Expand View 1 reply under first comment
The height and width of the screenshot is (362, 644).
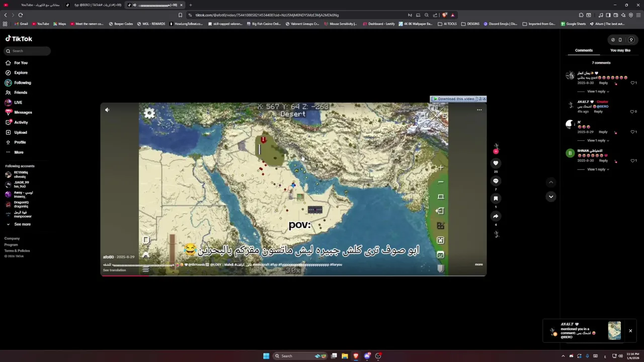(x=598, y=92)
